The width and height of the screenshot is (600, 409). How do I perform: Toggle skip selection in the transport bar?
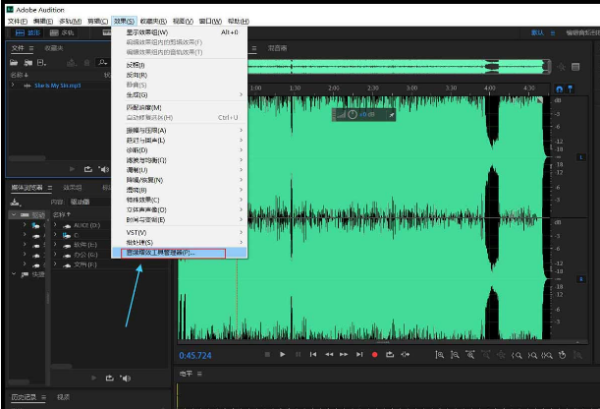tap(405, 355)
